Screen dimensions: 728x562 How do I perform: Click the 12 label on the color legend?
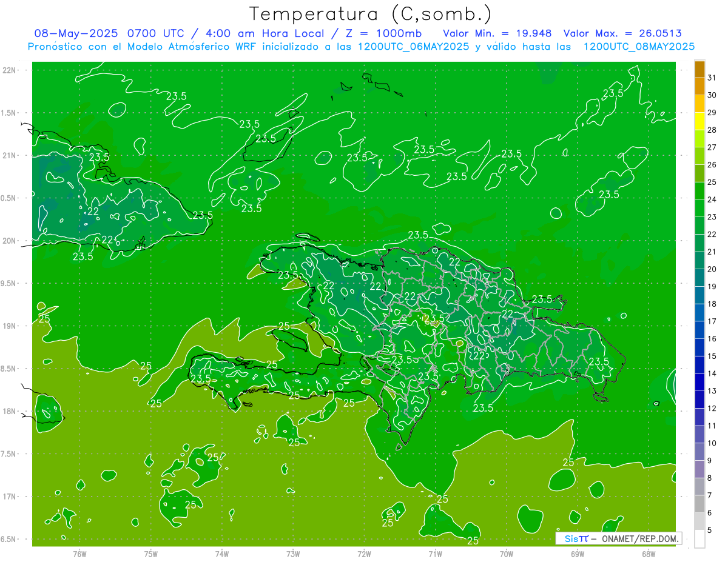pyautogui.click(x=712, y=408)
